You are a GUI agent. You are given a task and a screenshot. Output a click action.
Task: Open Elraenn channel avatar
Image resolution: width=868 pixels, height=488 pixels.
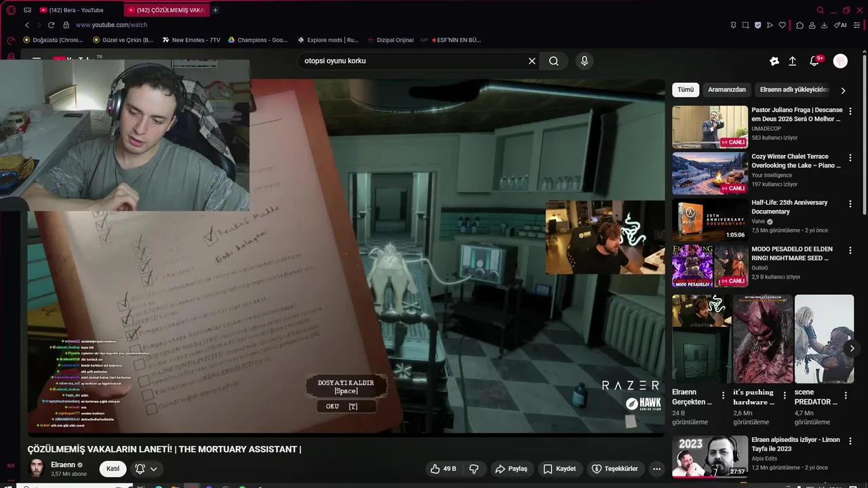coord(37,468)
